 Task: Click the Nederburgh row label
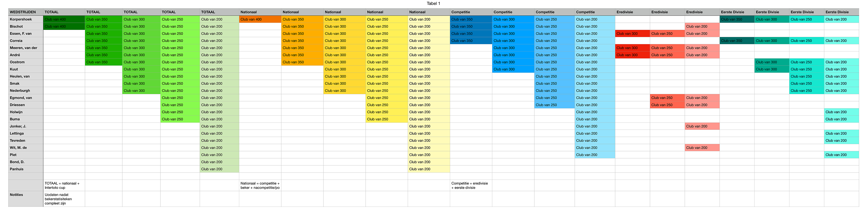tap(20, 91)
